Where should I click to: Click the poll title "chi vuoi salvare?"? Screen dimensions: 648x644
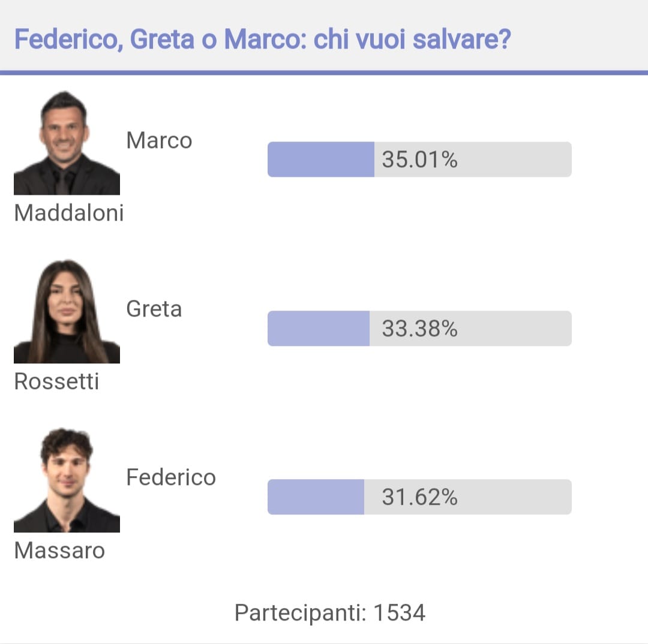pos(412,40)
